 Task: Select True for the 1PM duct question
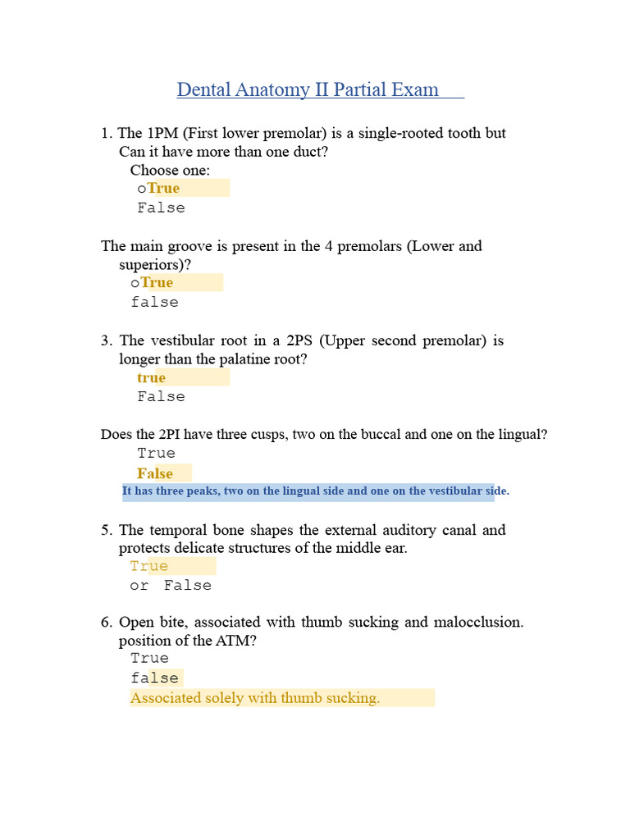pyautogui.click(x=163, y=188)
